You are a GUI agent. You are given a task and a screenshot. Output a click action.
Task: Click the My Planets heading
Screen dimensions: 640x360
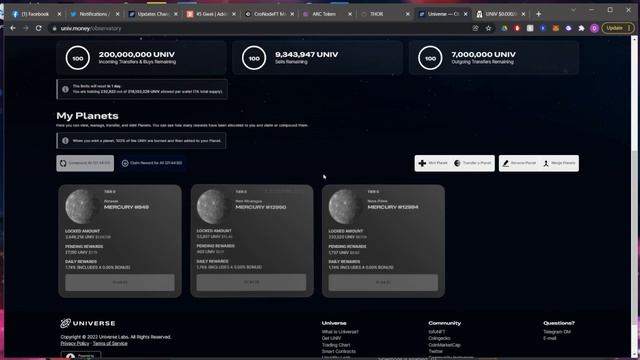87,116
